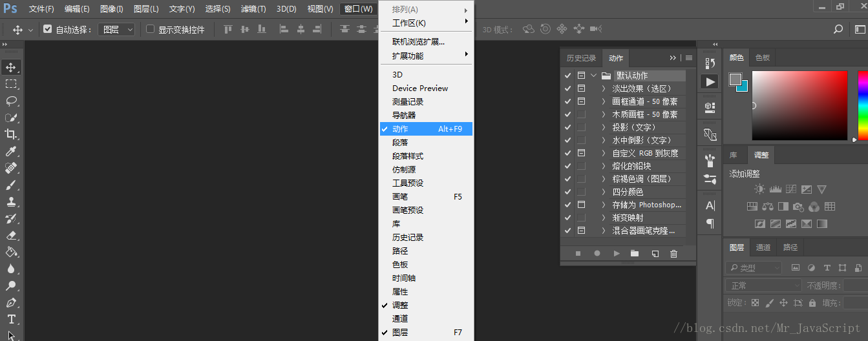Click the delete trash button in Actions
Viewport: 868px width, 341px height.
tap(674, 254)
